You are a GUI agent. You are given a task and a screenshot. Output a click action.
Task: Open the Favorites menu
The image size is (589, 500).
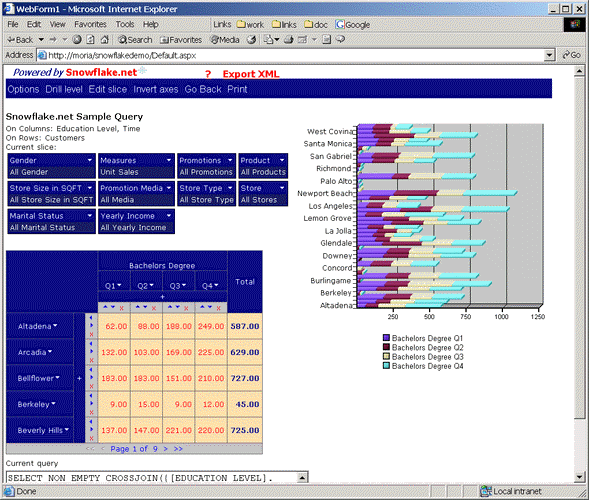pyautogui.click(x=90, y=24)
